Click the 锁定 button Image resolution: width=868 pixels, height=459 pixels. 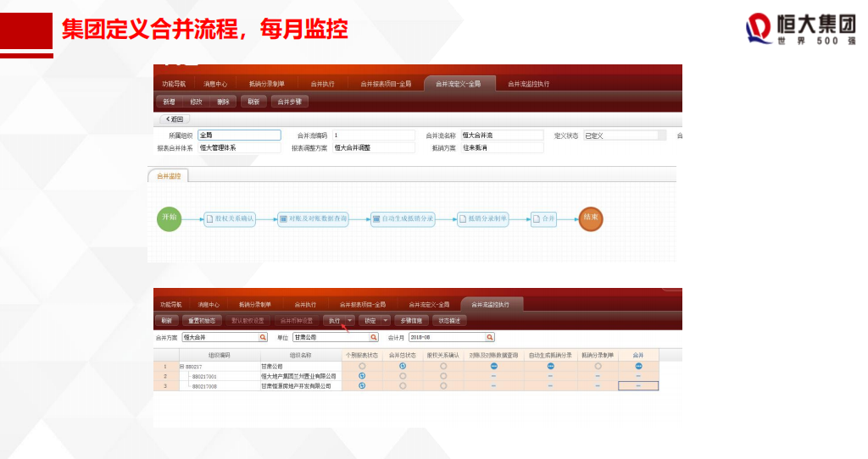coord(370,321)
